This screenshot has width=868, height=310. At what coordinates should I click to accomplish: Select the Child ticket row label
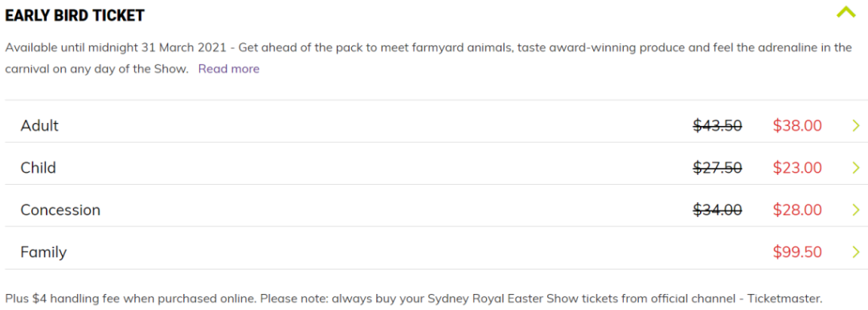pos(39,168)
